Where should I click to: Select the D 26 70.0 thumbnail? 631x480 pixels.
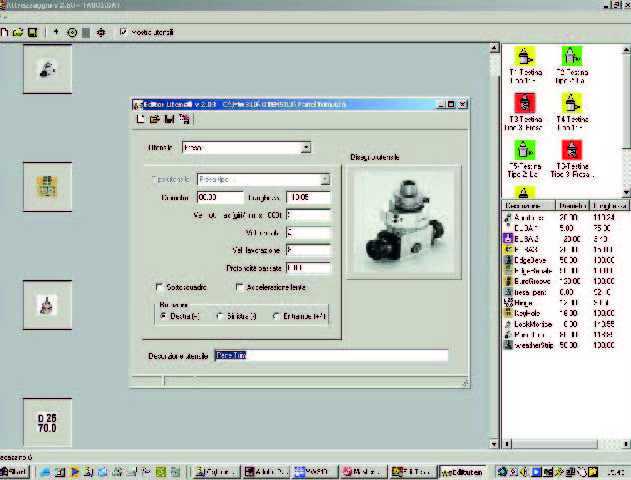coord(47,423)
